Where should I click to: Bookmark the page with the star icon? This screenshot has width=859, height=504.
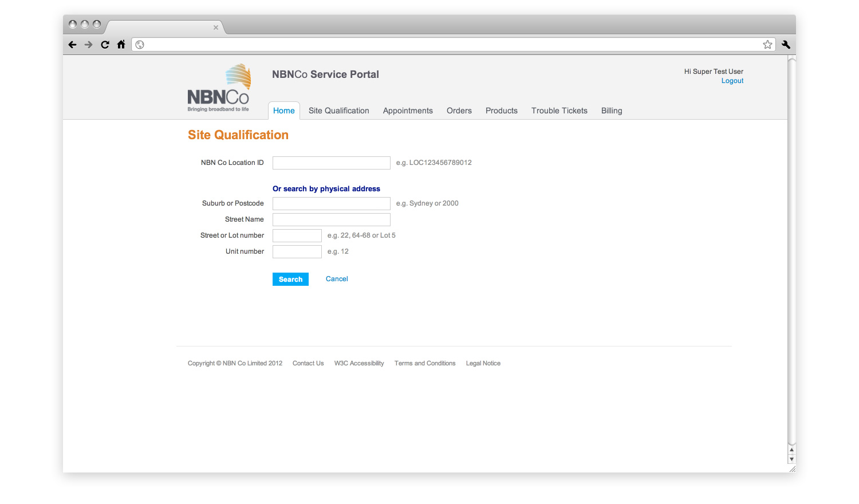pyautogui.click(x=767, y=45)
